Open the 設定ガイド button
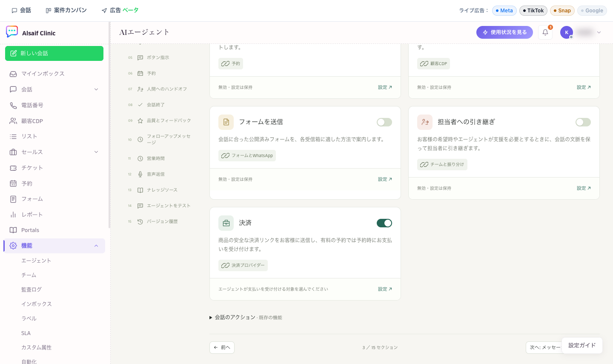The height and width of the screenshot is (364, 613). 582,345
